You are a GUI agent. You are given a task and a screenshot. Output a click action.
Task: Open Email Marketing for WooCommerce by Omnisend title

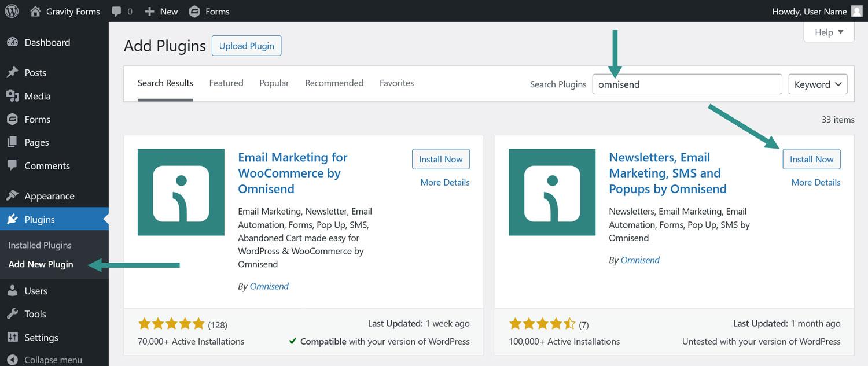pos(293,173)
